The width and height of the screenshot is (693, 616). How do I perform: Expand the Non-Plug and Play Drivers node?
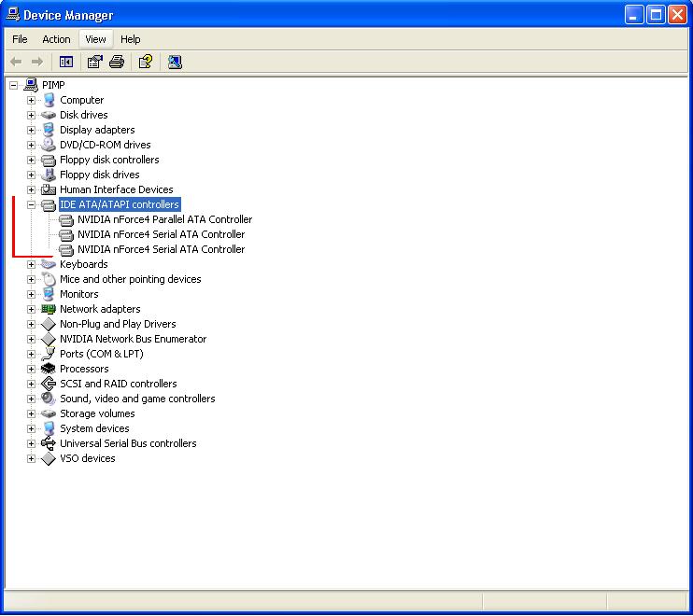(x=31, y=324)
